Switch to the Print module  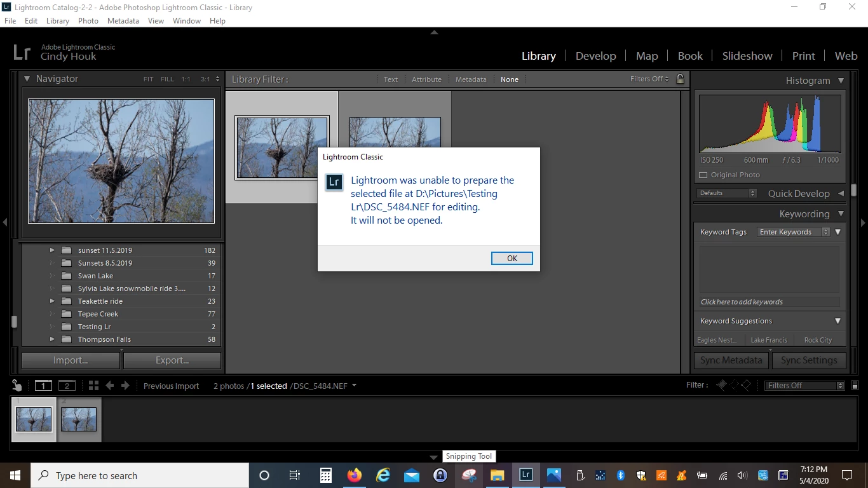803,56
